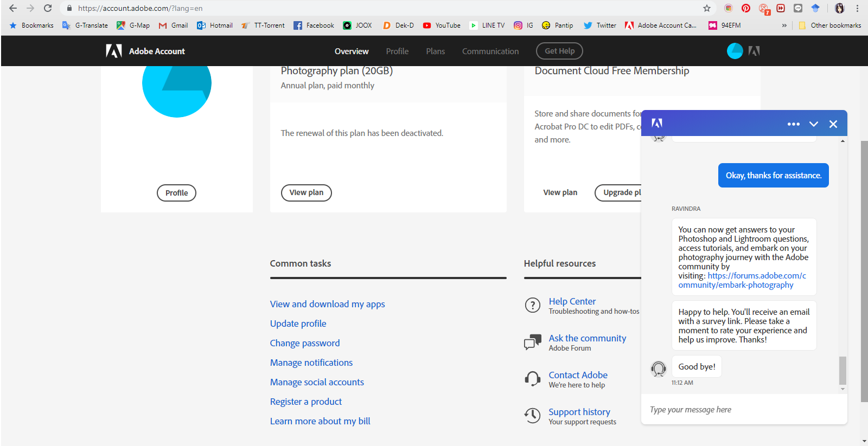Open more options in the chat window
The image size is (868, 446).
pos(794,124)
